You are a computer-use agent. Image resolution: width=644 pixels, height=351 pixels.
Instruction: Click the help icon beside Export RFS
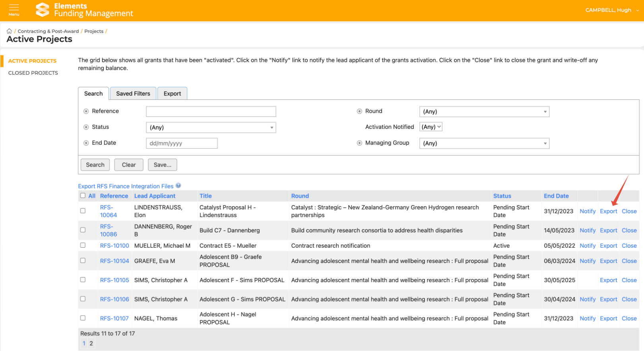(178, 186)
